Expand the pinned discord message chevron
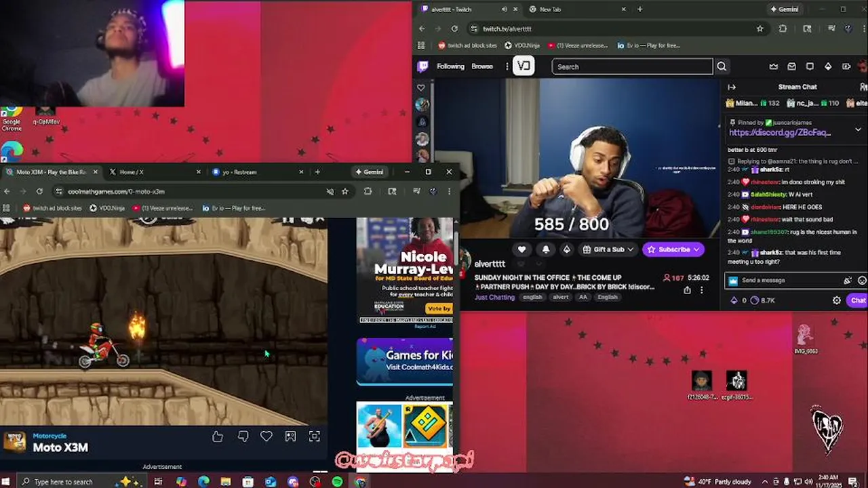 pos(858,129)
